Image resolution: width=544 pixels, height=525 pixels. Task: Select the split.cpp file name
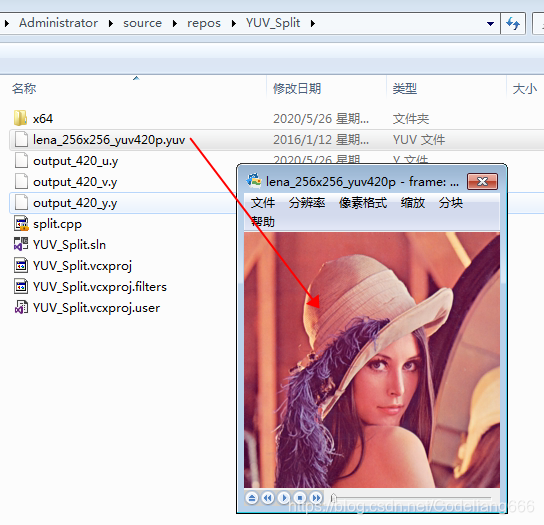coord(57,224)
